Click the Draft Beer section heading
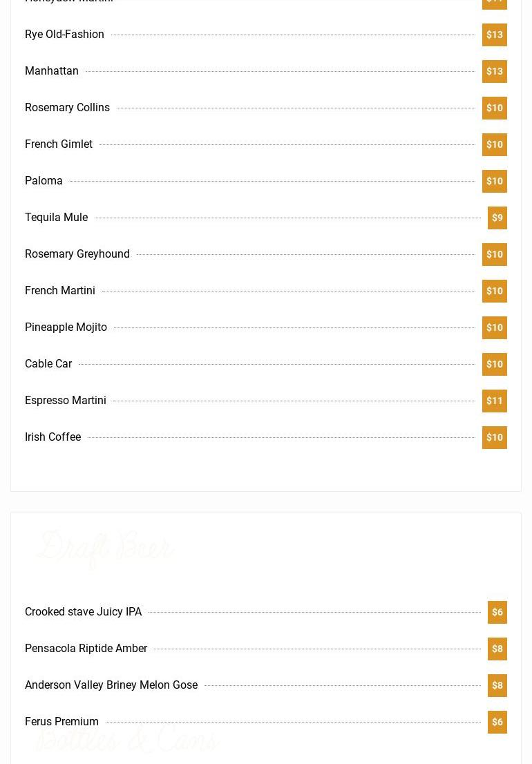This screenshot has width=532, height=764. [x=105, y=549]
